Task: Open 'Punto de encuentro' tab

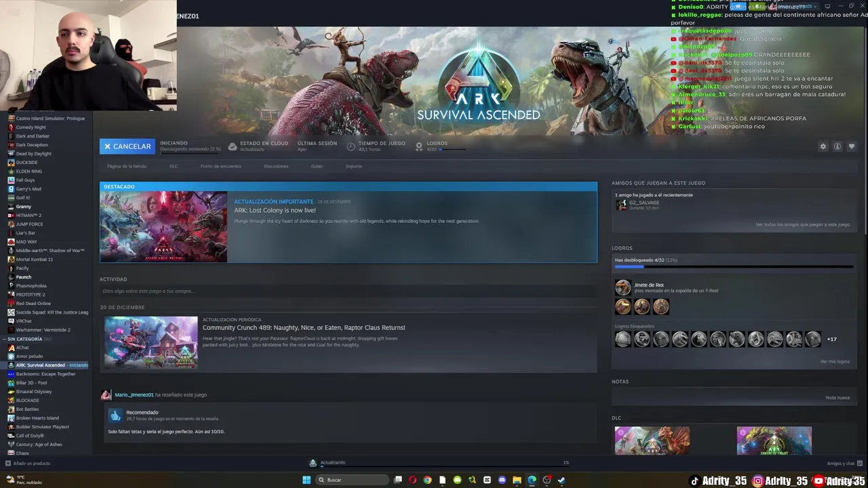Action: [x=220, y=166]
